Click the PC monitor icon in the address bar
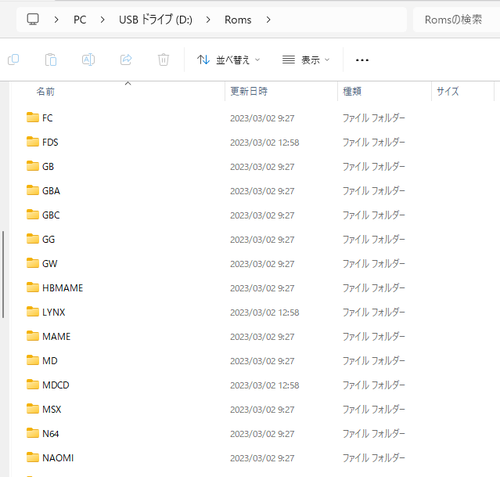This screenshot has height=477, width=500. click(x=33, y=20)
